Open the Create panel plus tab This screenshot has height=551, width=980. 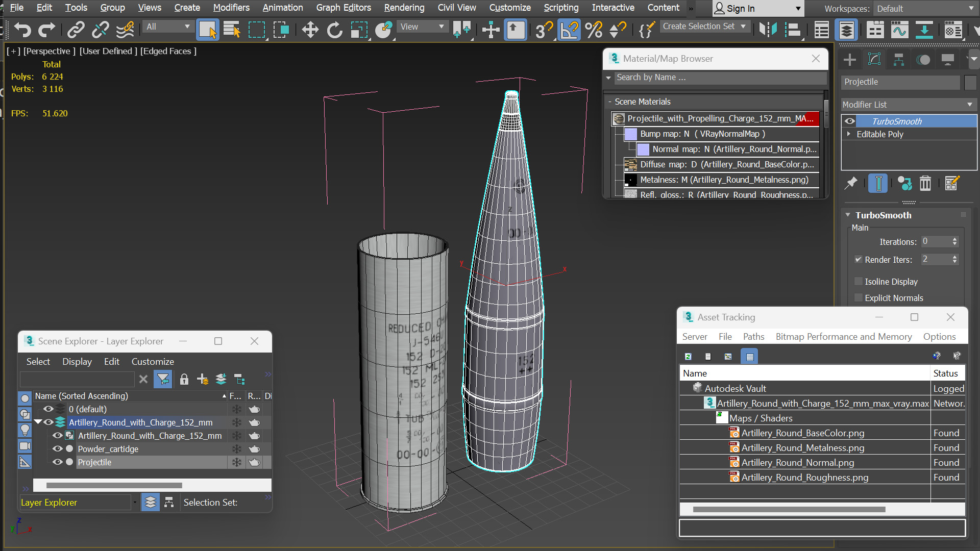pos(849,60)
